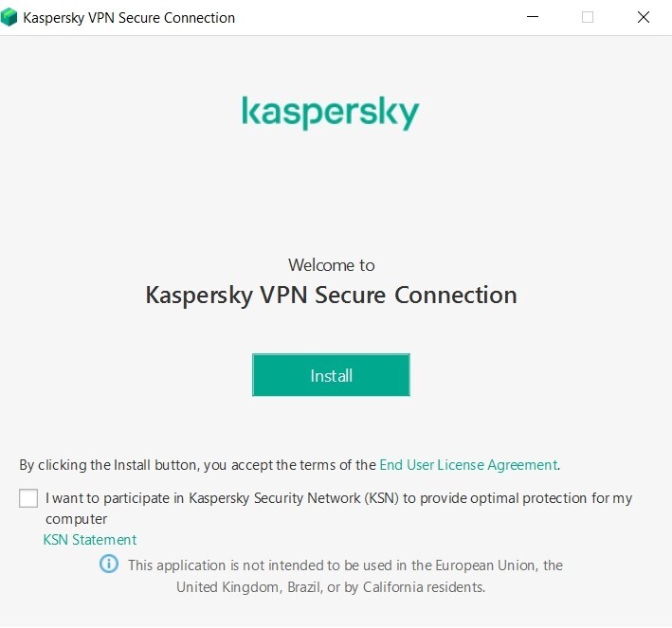672x628 pixels.
Task: Click the 'Welcome to' text
Action: point(331,265)
